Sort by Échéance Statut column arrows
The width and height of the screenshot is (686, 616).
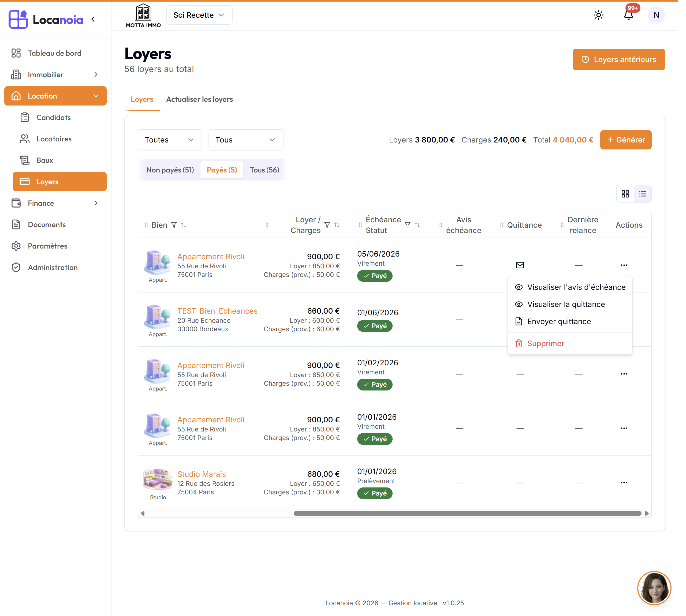point(417,225)
